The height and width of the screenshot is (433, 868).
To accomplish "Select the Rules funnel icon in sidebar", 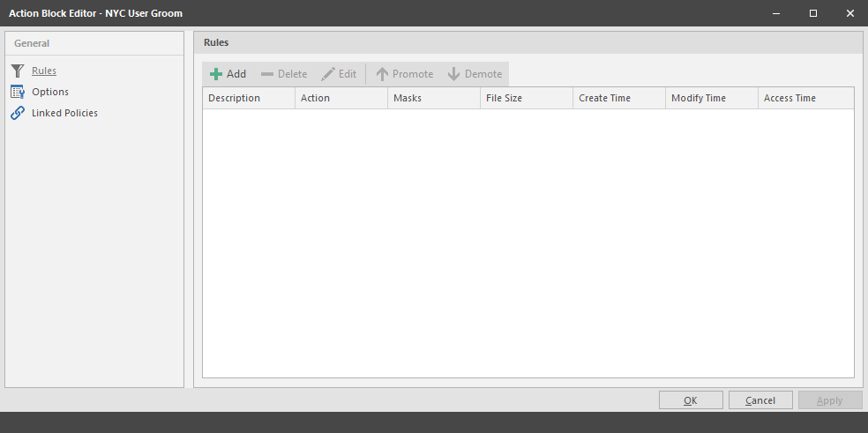I will (x=18, y=71).
